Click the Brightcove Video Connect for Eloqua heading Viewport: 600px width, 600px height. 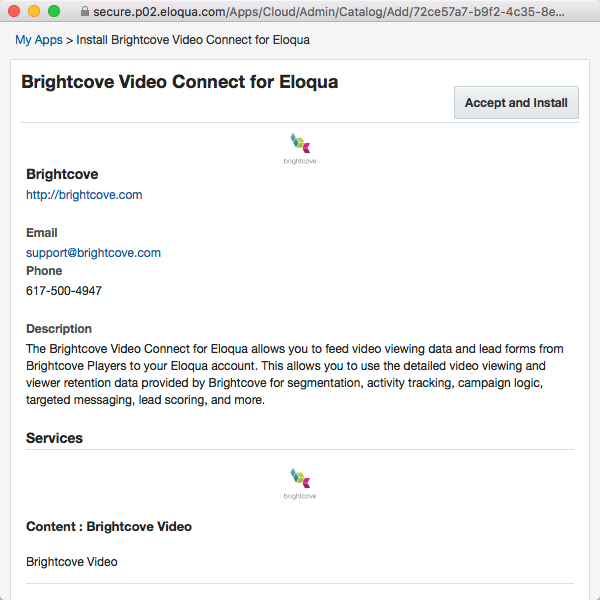pos(180,82)
